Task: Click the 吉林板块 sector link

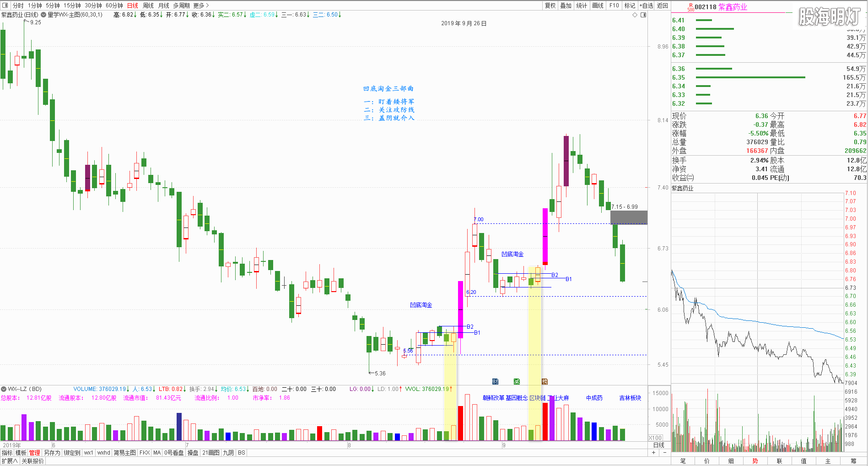Action: [630, 398]
